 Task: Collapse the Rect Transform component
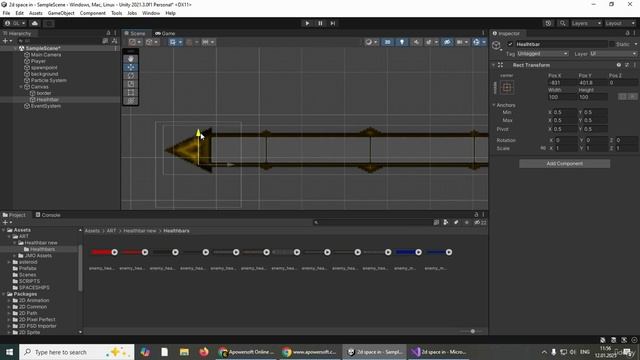click(493, 65)
